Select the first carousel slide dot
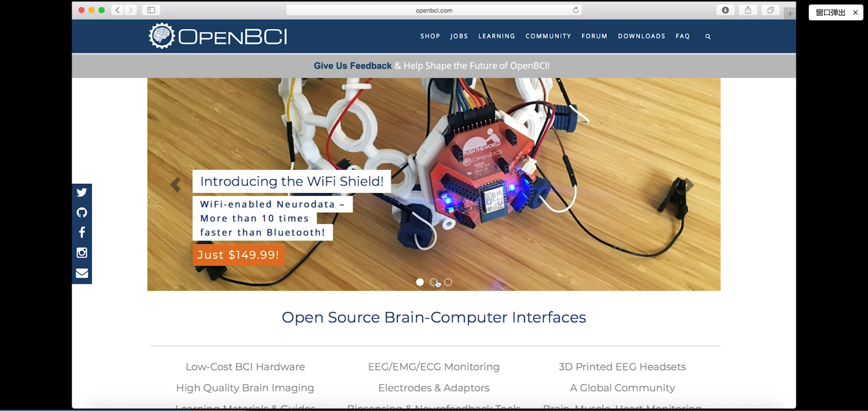This screenshot has height=411, width=868. (x=420, y=282)
